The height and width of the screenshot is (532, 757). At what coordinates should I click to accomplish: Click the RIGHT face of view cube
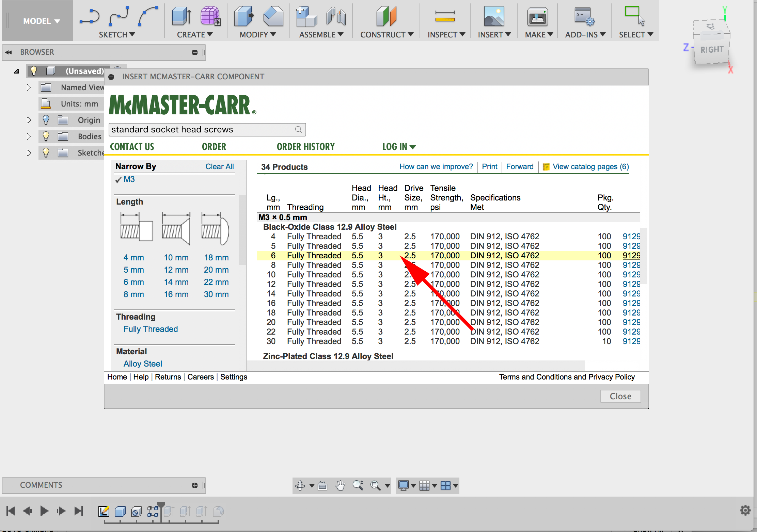712,50
